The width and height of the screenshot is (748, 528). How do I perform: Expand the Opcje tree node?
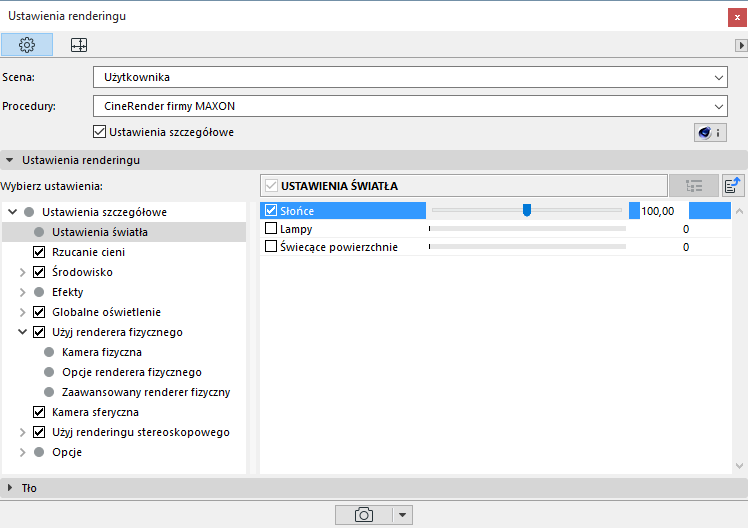(22, 453)
